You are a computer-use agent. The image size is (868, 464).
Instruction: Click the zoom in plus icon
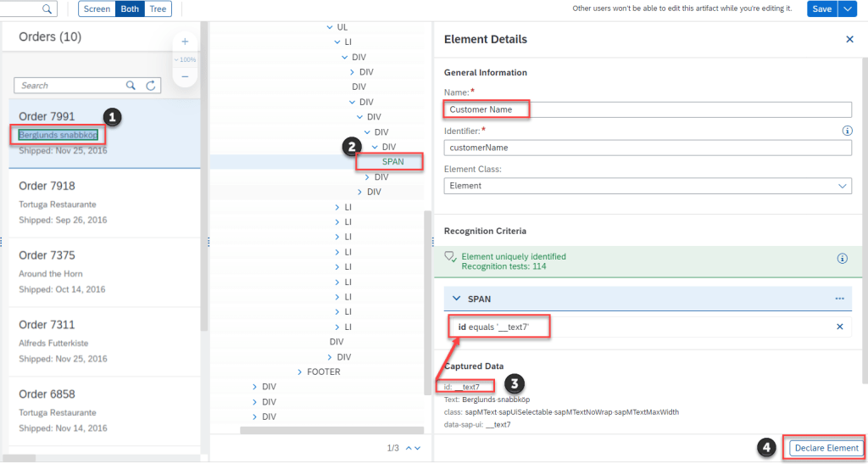(185, 42)
